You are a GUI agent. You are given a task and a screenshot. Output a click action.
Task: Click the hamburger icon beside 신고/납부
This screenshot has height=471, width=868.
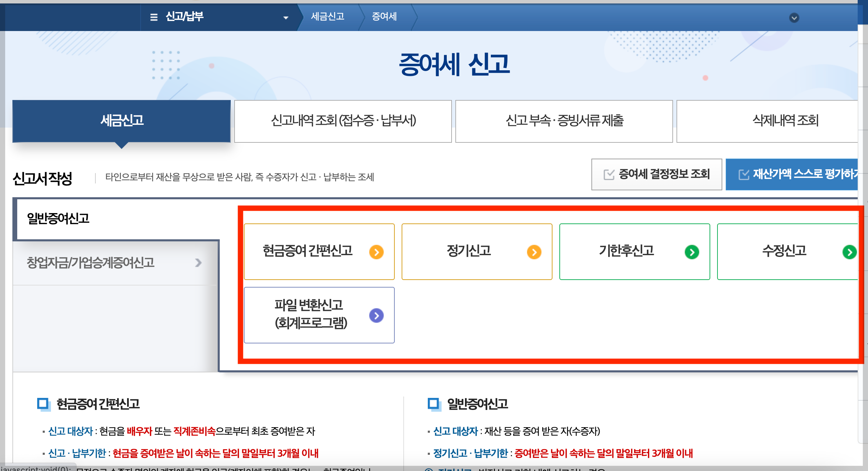click(x=153, y=17)
